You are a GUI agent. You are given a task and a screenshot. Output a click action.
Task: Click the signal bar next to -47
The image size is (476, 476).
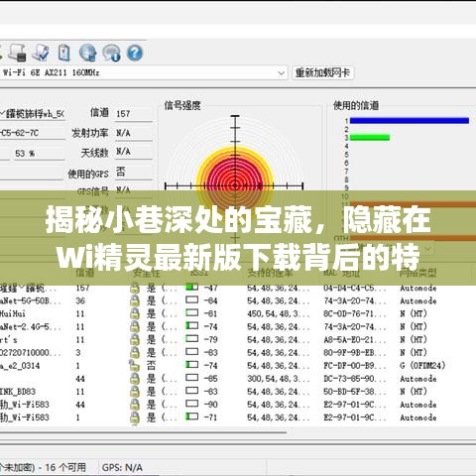[x=192, y=287]
